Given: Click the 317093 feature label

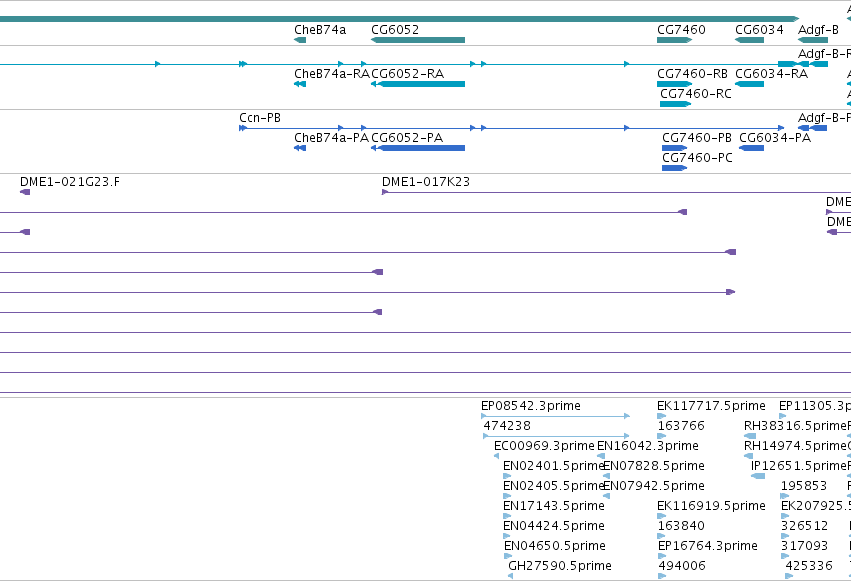Looking at the screenshot, I should pyautogui.click(x=804, y=546).
